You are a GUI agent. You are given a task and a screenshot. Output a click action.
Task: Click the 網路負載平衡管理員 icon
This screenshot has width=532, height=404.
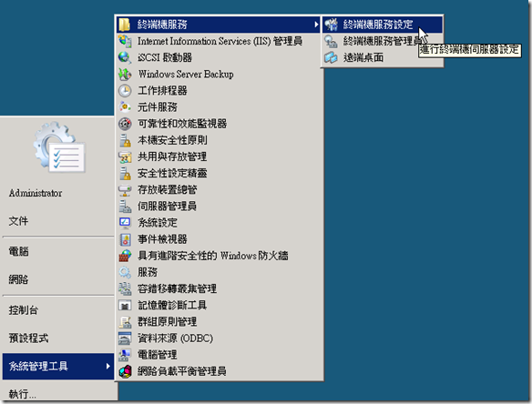(125, 371)
